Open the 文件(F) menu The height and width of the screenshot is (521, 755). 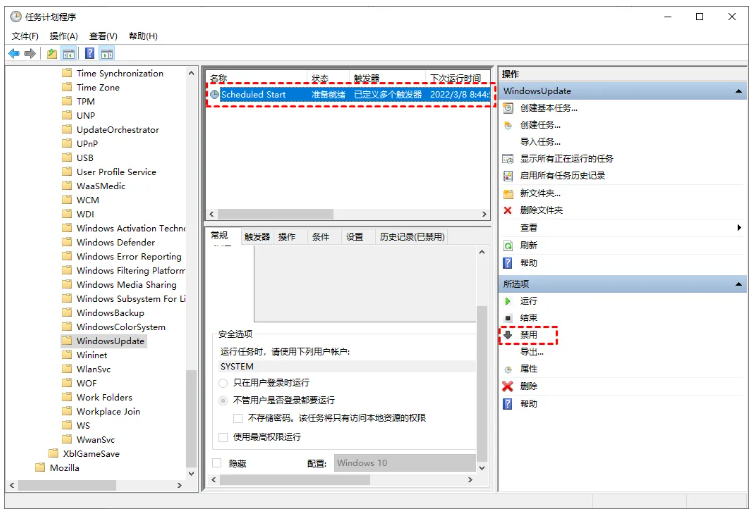pos(25,36)
